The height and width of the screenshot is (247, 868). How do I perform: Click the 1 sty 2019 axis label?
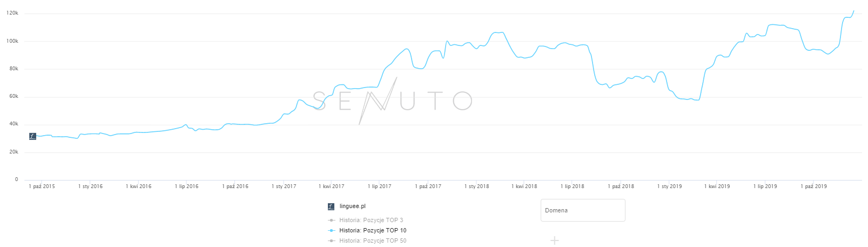pyautogui.click(x=669, y=186)
